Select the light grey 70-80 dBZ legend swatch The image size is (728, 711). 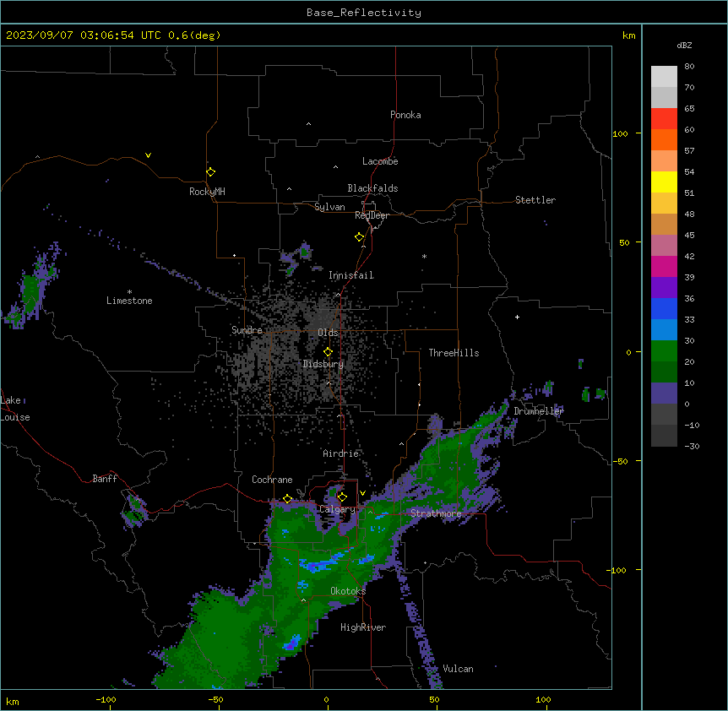(664, 77)
